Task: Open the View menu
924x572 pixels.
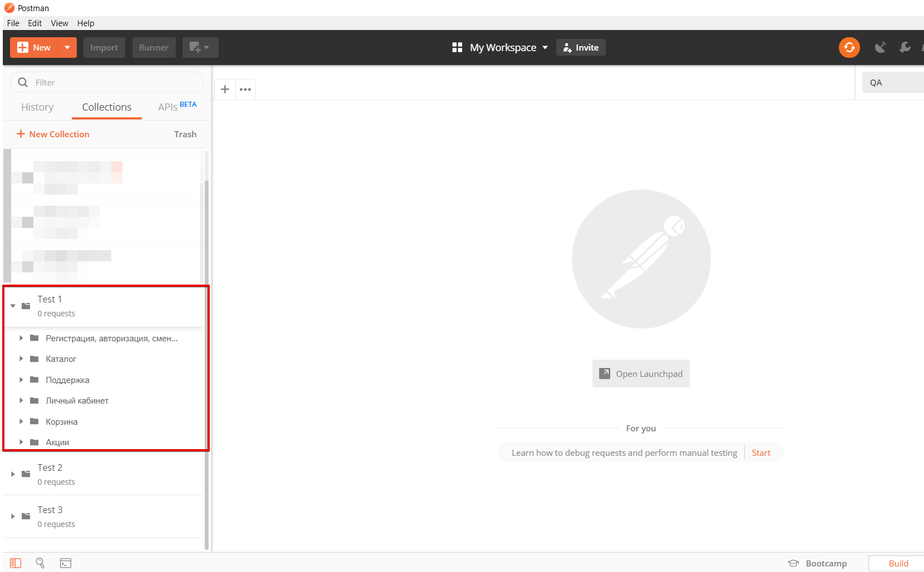Action: [60, 23]
